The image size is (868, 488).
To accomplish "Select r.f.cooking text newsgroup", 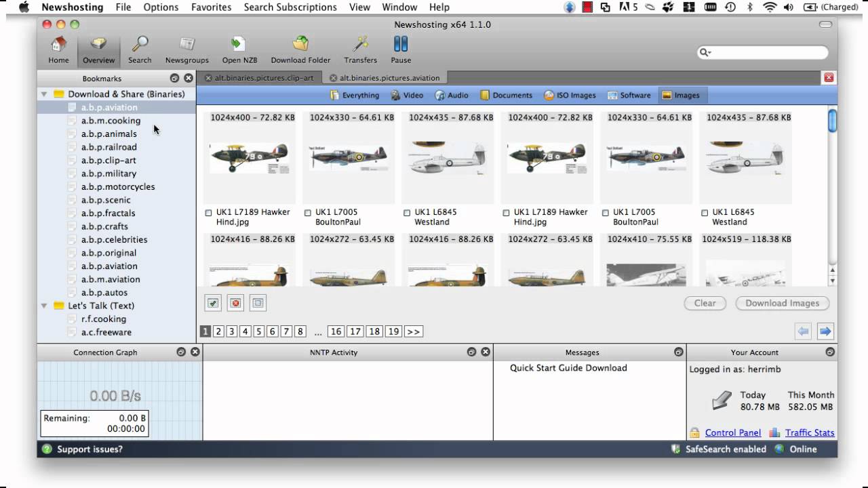I will tap(103, 319).
